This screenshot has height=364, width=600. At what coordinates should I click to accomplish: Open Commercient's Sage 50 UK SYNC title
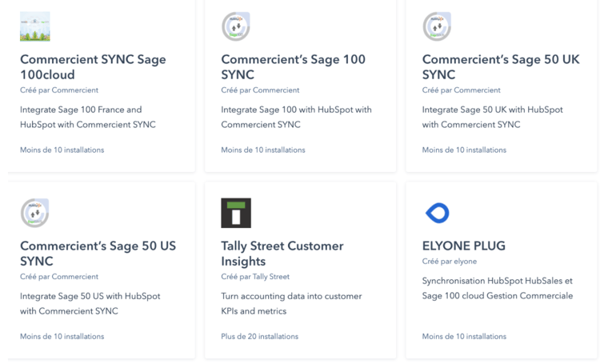coord(501,67)
